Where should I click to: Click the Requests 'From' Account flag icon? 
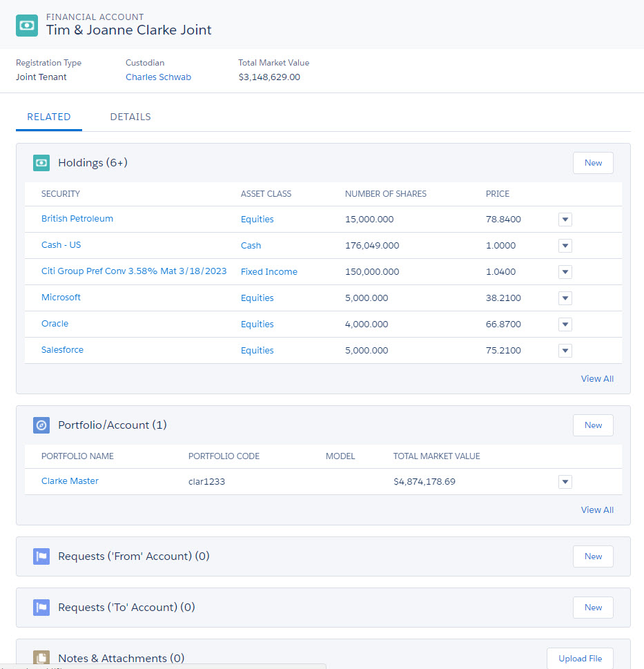41,556
